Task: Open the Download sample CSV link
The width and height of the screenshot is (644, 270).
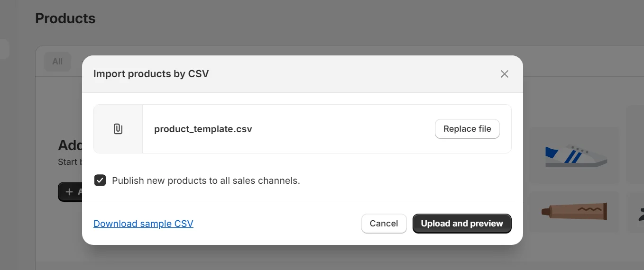Action: (x=143, y=224)
